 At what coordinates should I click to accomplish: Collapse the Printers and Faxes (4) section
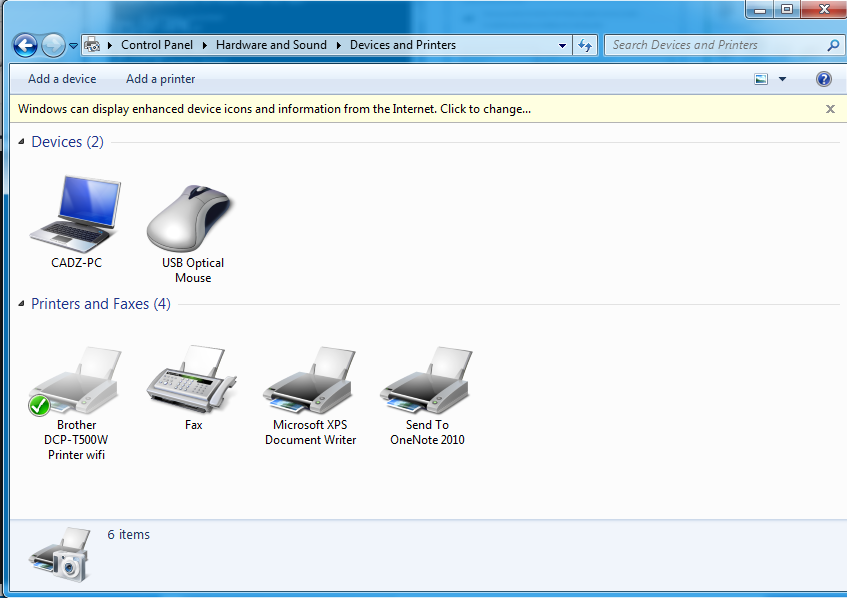(x=21, y=304)
